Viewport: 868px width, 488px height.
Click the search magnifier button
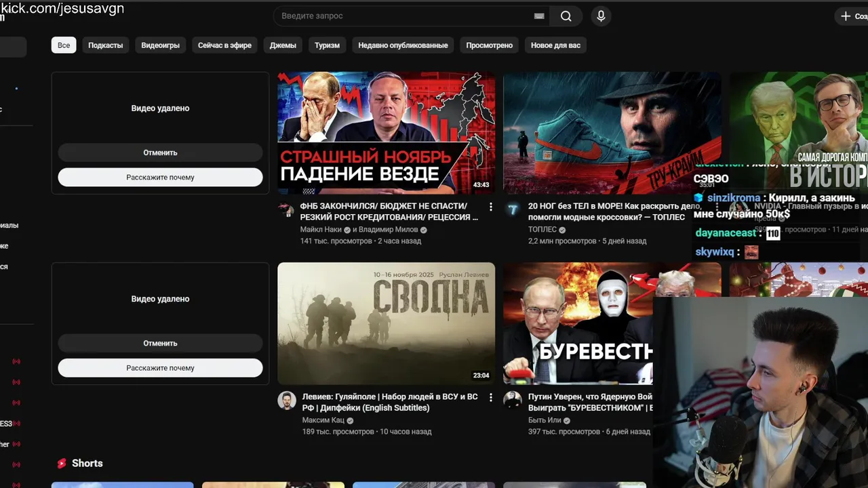(566, 16)
